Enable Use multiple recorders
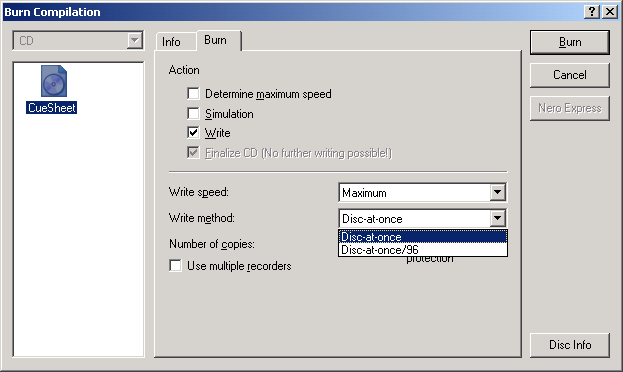Viewport: 623px width, 372px height. tap(175, 265)
